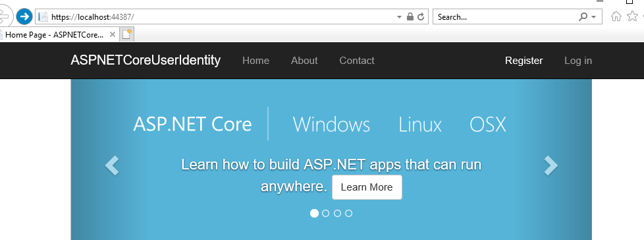Click the security lock icon
The width and height of the screenshot is (644, 240).
pyautogui.click(x=410, y=17)
